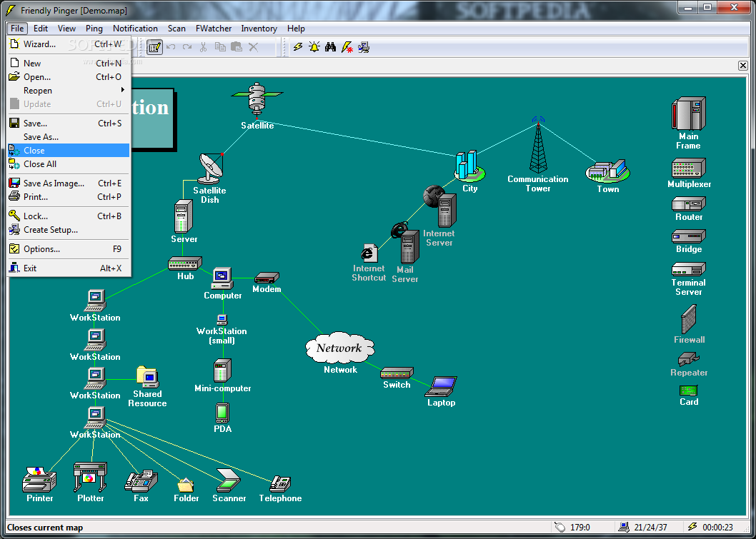Expand the Reopen submenu
756x539 pixels.
(x=69, y=90)
